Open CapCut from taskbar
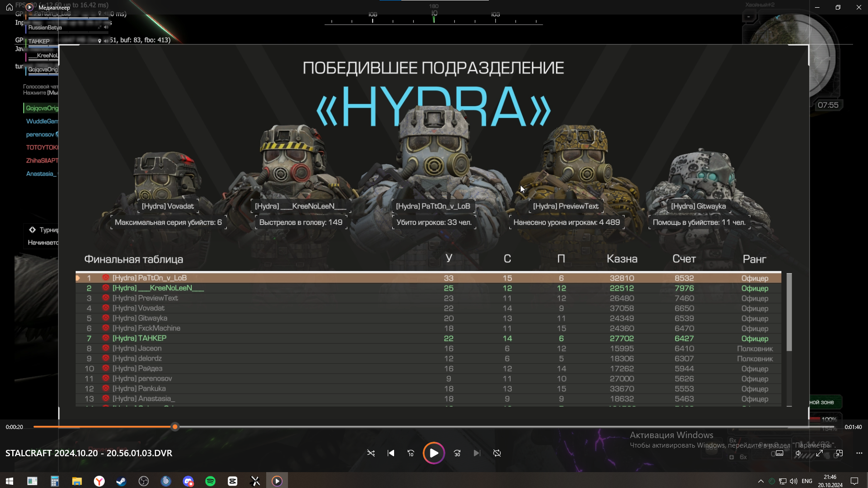The height and width of the screenshot is (488, 868). coord(233,481)
